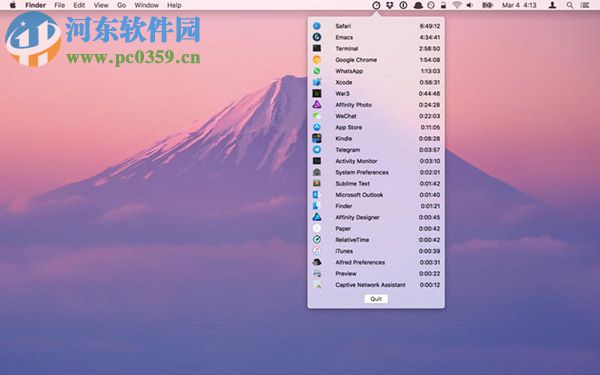The width and height of the screenshot is (600, 375).
Task: Click the RelativeTime clock menu bar icon
Action: tap(377, 5)
